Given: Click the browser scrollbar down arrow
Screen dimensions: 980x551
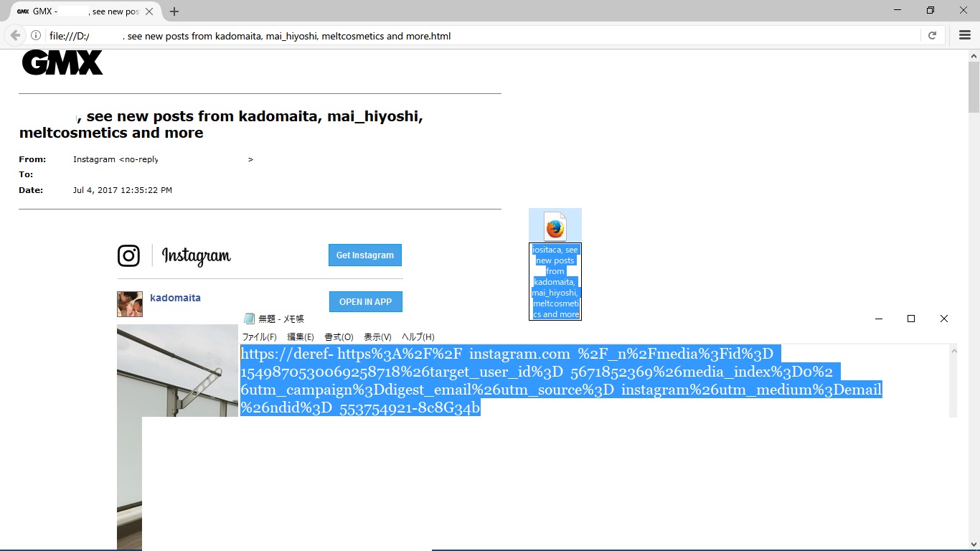Looking at the screenshot, I should 974,545.
